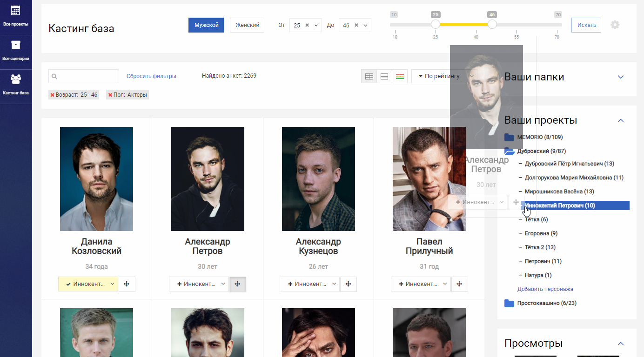Switch to colored tiles view icon
The width and height of the screenshot is (644, 357).
tap(400, 76)
